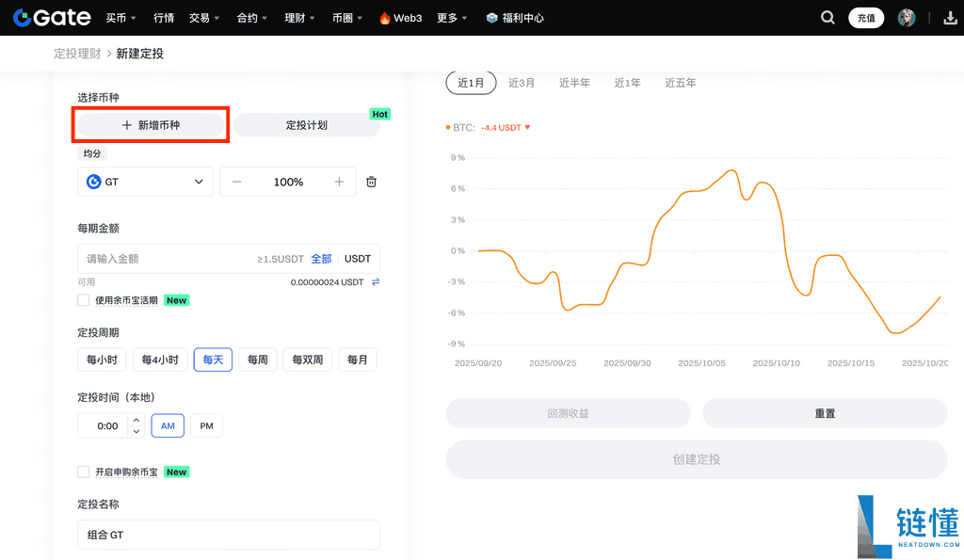Click the GT coin logo in the selector
Screen dimensions: 964x560
coord(94,181)
